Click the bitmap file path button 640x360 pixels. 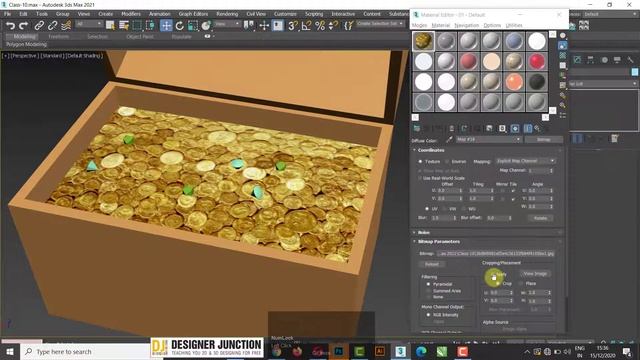pyautogui.click(x=496, y=253)
